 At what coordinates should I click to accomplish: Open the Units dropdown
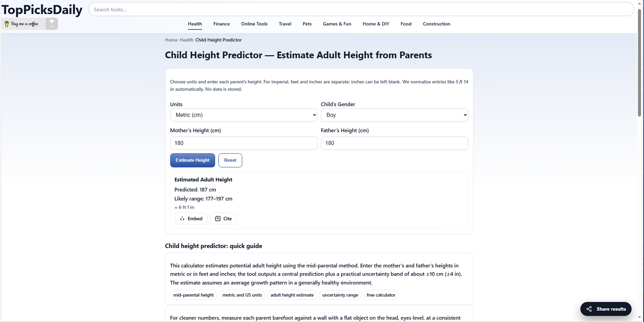(244, 115)
